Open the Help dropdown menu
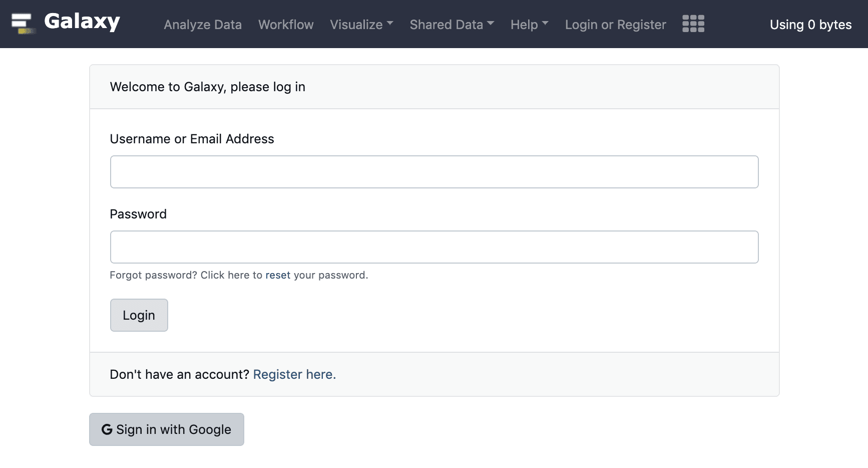Screen dimensions: 868x468 529,25
